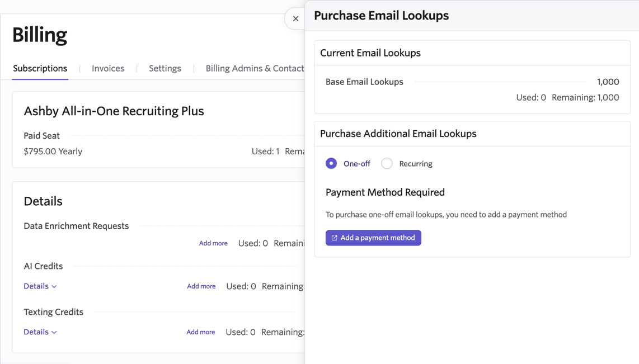Expand Details under AI Credits
This screenshot has height=364, width=639.
(40, 286)
